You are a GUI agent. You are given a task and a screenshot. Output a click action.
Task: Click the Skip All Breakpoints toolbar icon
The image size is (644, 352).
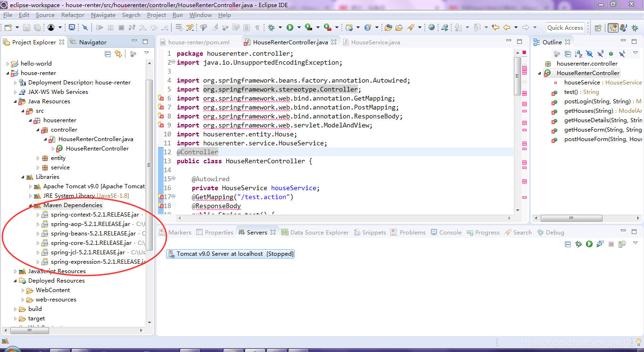(85, 28)
